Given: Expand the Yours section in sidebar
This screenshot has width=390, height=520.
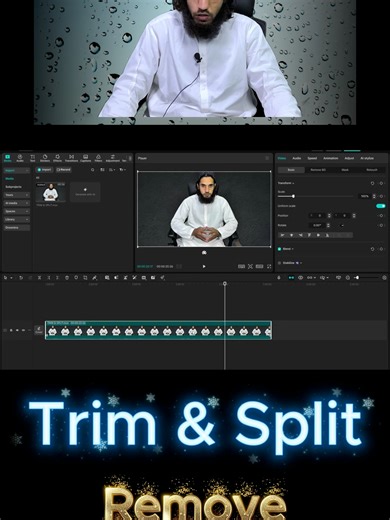Looking at the screenshot, I should pyautogui.click(x=17, y=195).
